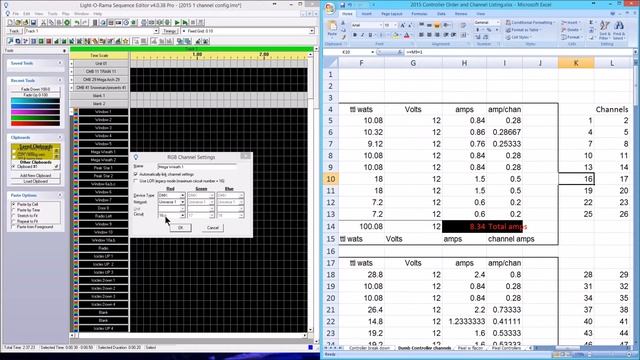Select Paste by Time radio option
Viewport: 640px width, 360px height.
coord(14,210)
